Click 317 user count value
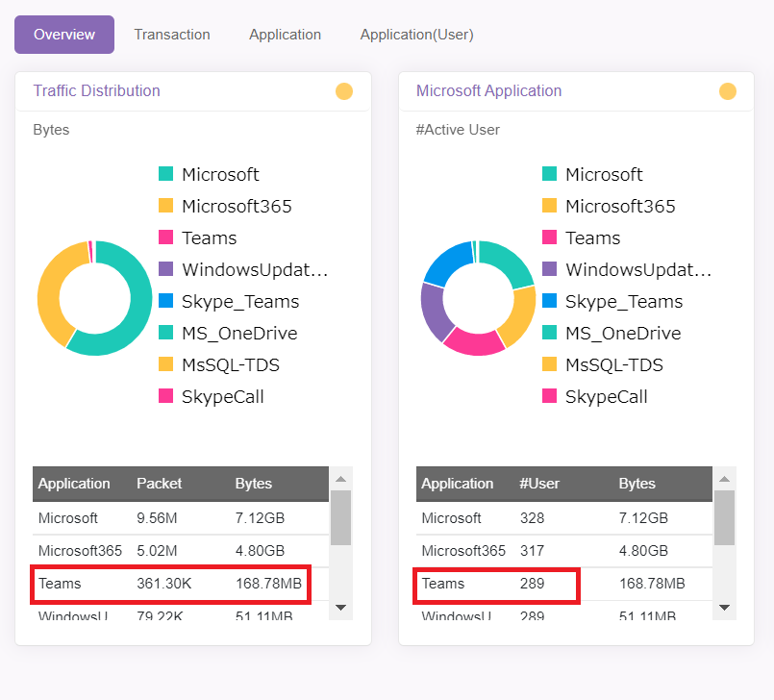 tap(532, 550)
